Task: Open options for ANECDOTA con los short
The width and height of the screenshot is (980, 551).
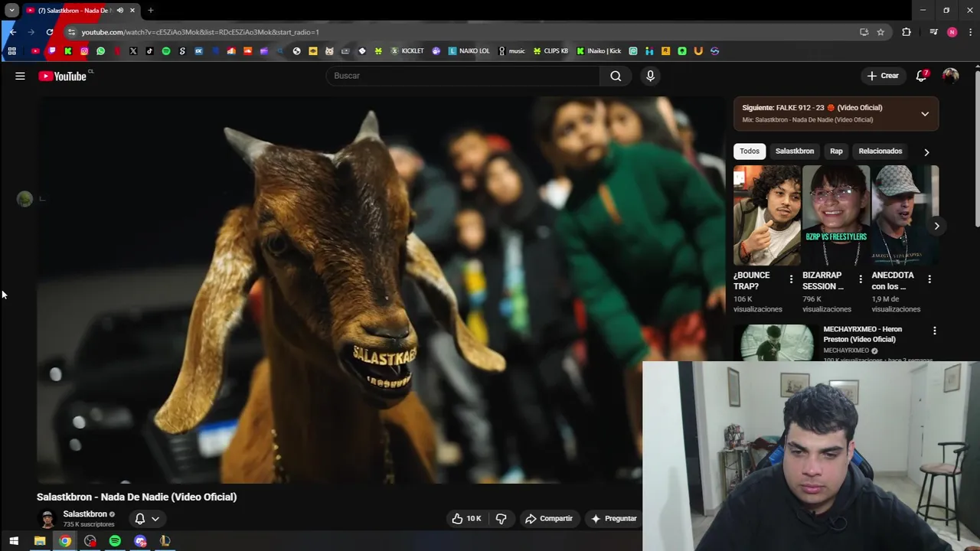Action: [929, 279]
